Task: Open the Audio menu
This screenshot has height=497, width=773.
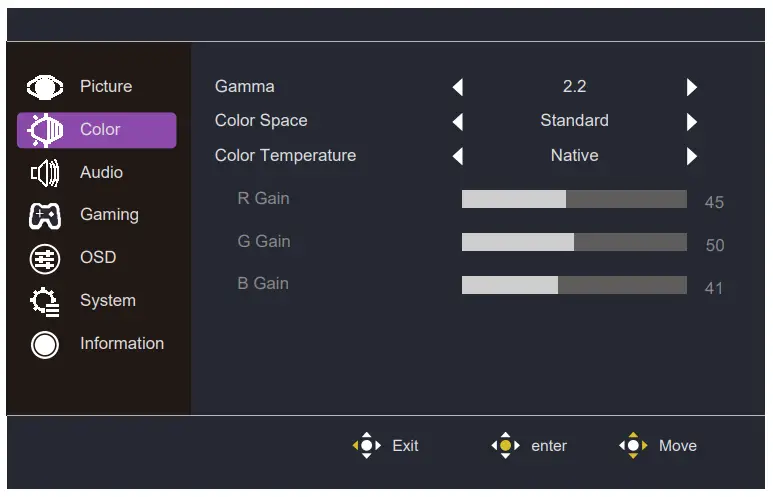Action: click(97, 173)
